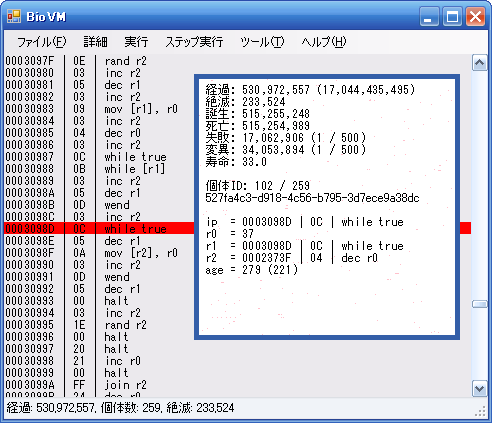Click the r0 = 37 register line
Screen dimensions: 492x423
(x=230, y=234)
